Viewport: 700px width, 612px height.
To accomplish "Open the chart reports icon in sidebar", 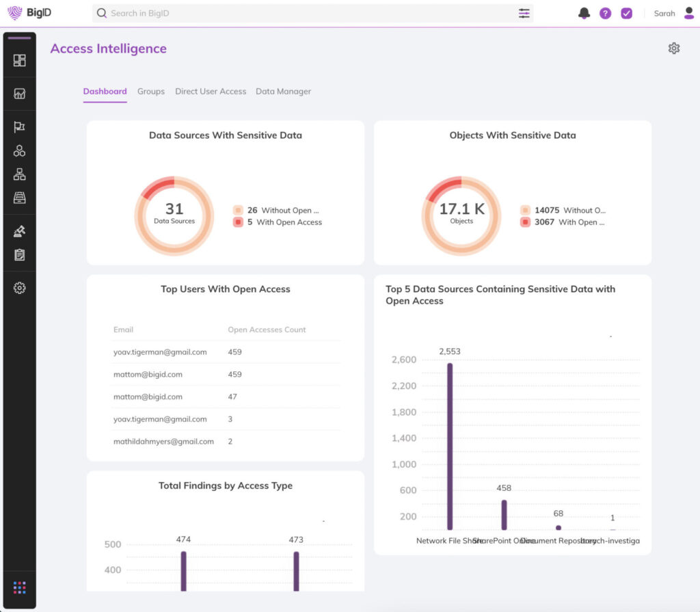I will coord(19,94).
